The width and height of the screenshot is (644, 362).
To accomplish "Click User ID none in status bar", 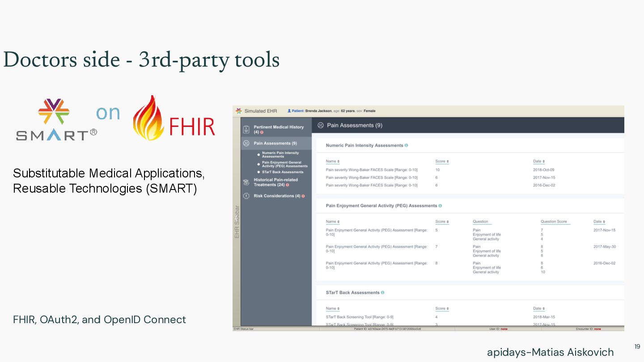I will 498,329.
